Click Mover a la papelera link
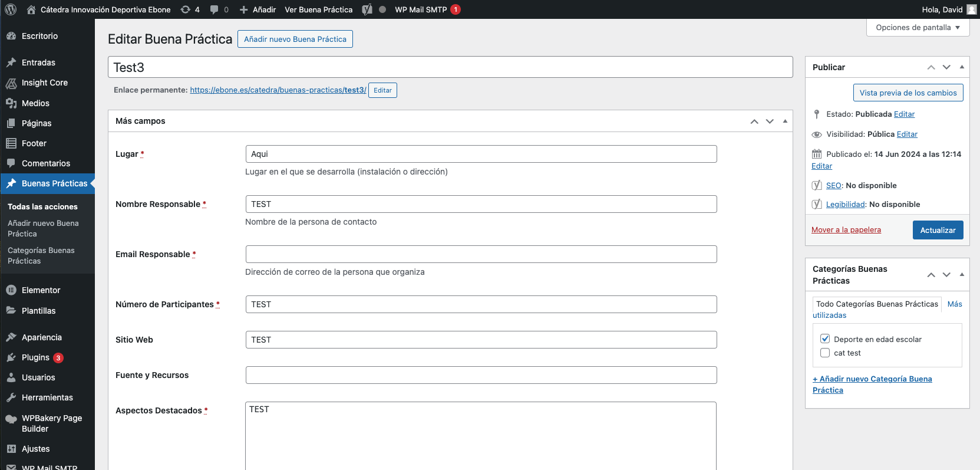Screen dimensions: 980x470 coord(846,230)
